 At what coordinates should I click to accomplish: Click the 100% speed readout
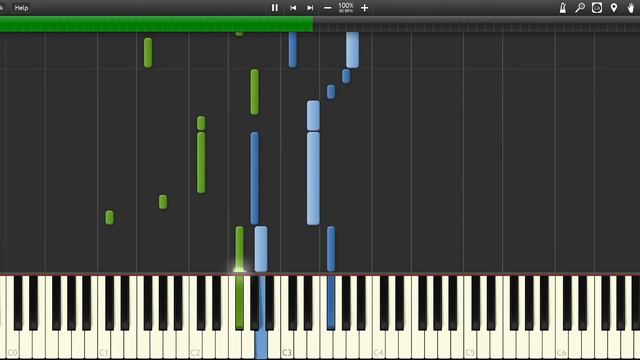346,7
